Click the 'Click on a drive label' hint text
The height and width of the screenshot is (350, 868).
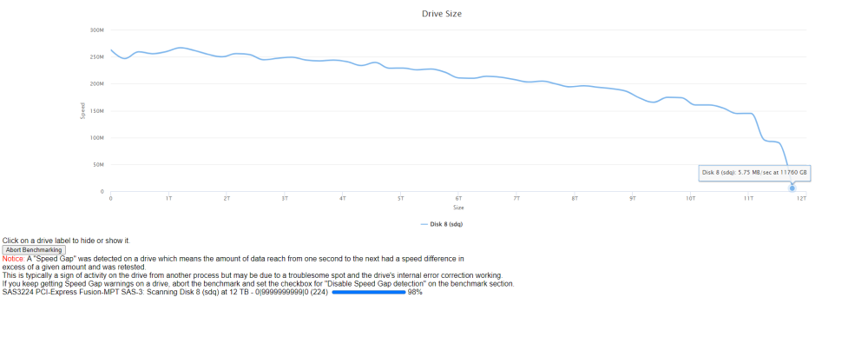coord(67,241)
